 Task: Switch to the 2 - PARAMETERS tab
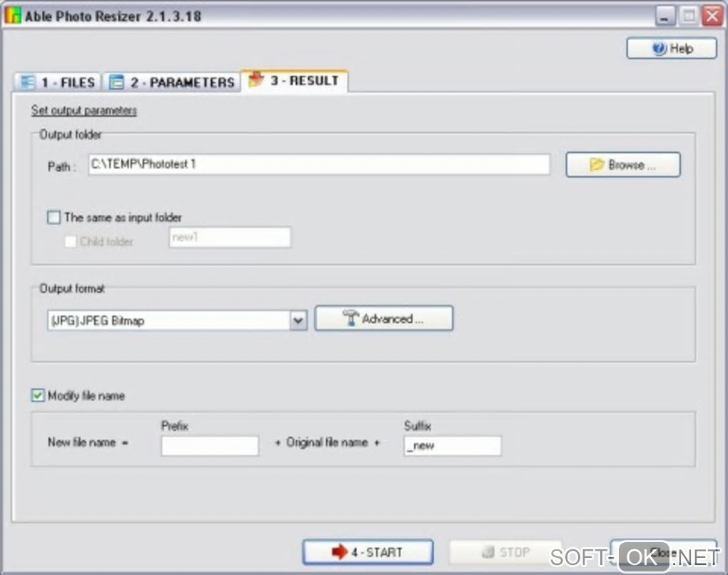pyautogui.click(x=171, y=82)
